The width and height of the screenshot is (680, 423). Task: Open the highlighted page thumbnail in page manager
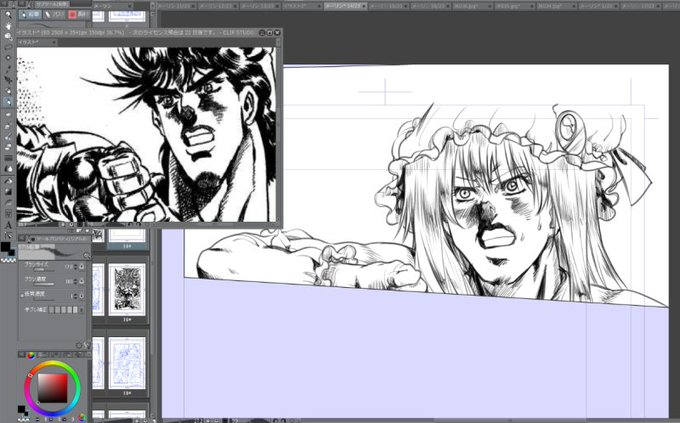127,240
